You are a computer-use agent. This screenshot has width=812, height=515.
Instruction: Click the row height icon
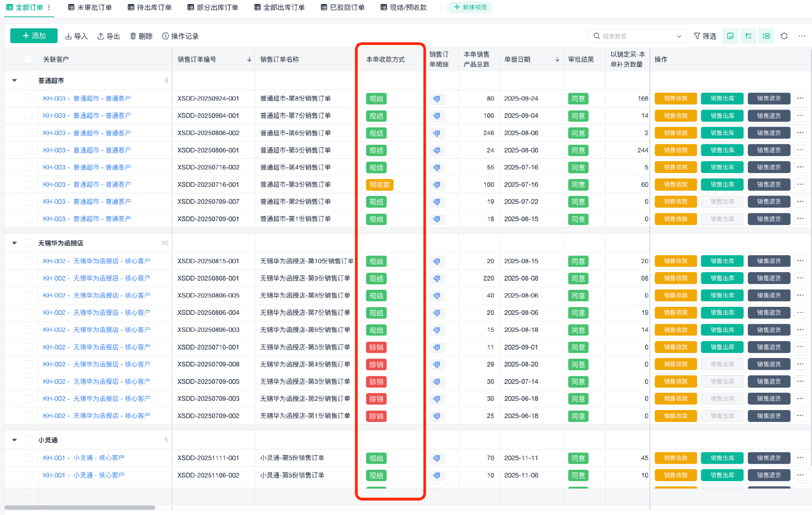pyautogui.click(x=748, y=36)
